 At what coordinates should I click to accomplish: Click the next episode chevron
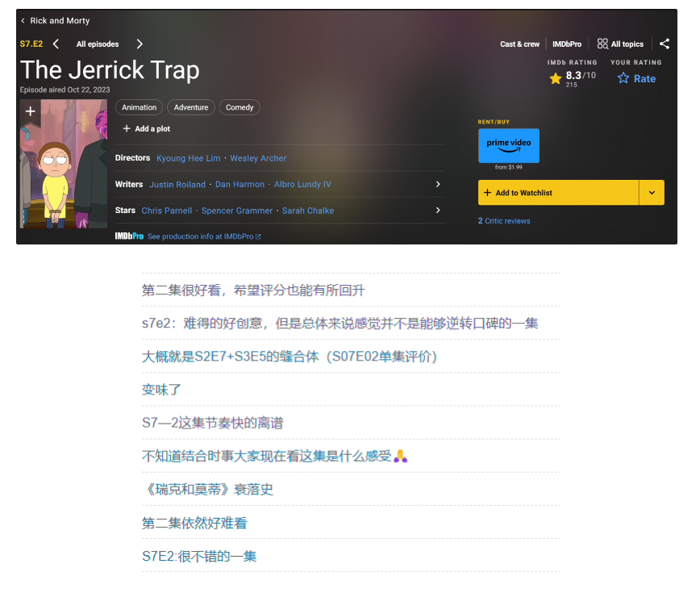[x=140, y=44]
